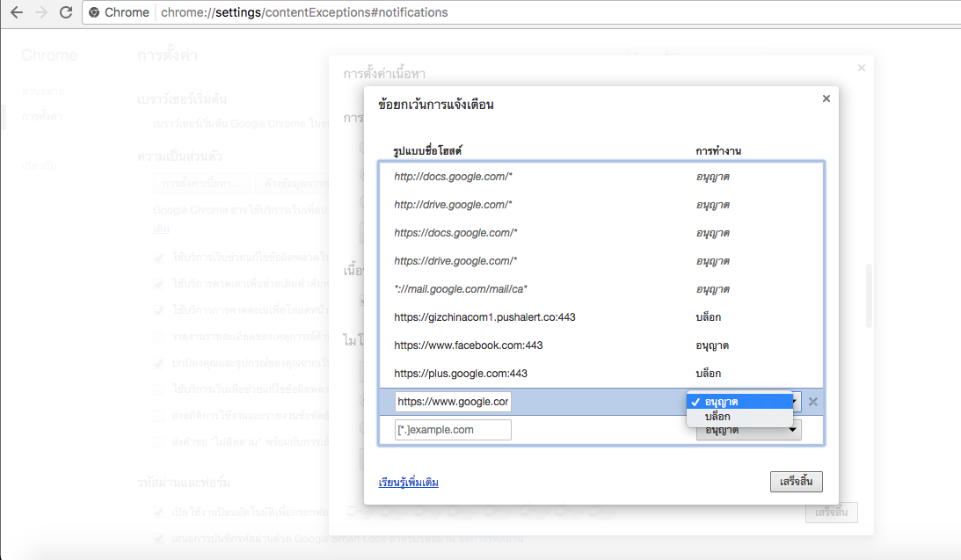Image resolution: width=961 pixels, height=560 pixels.
Task: Select the https://drive.google.com/* exception row
Action: (x=601, y=261)
